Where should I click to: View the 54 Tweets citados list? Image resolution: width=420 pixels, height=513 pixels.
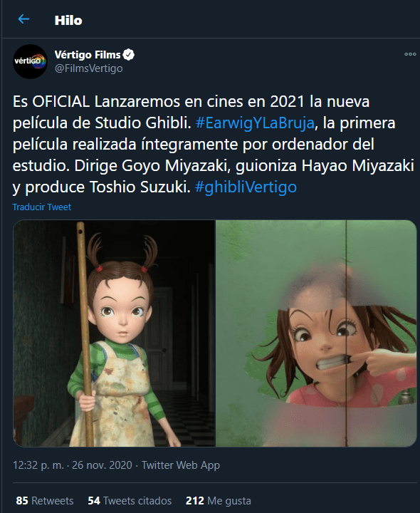click(x=130, y=501)
